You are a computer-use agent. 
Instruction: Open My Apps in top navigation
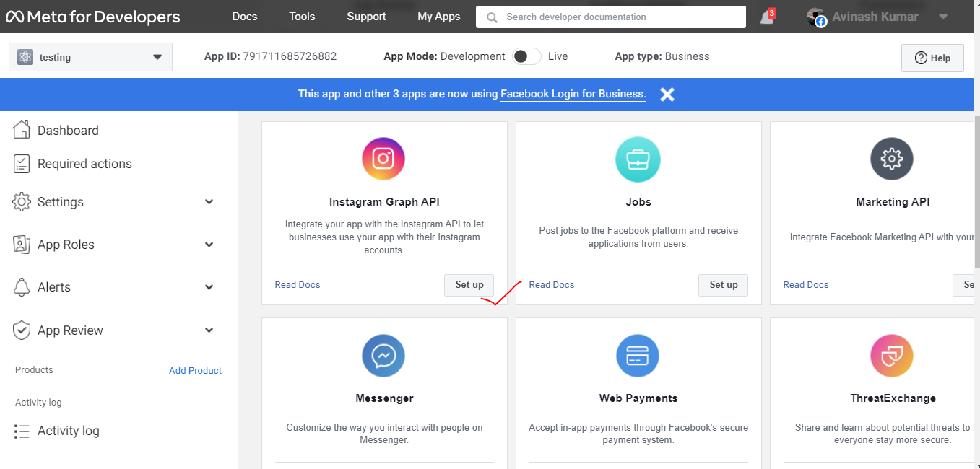pyautogui.click(x=438, y=17)
